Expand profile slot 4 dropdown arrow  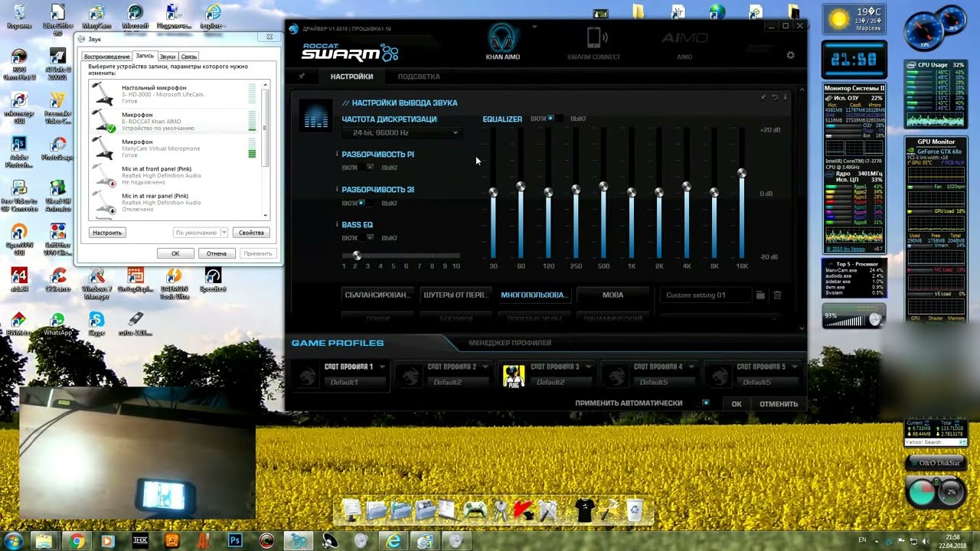point(692,367)
